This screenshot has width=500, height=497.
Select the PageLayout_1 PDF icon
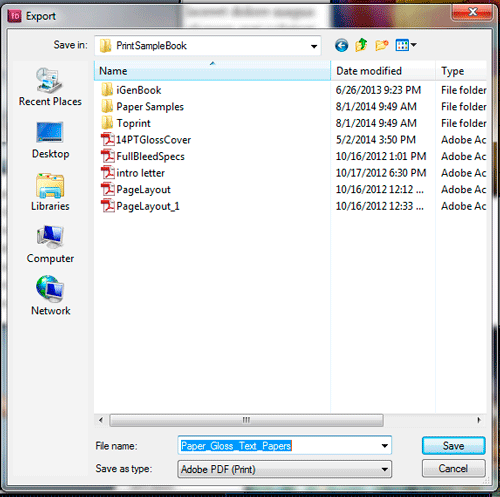tap(108, 206)
